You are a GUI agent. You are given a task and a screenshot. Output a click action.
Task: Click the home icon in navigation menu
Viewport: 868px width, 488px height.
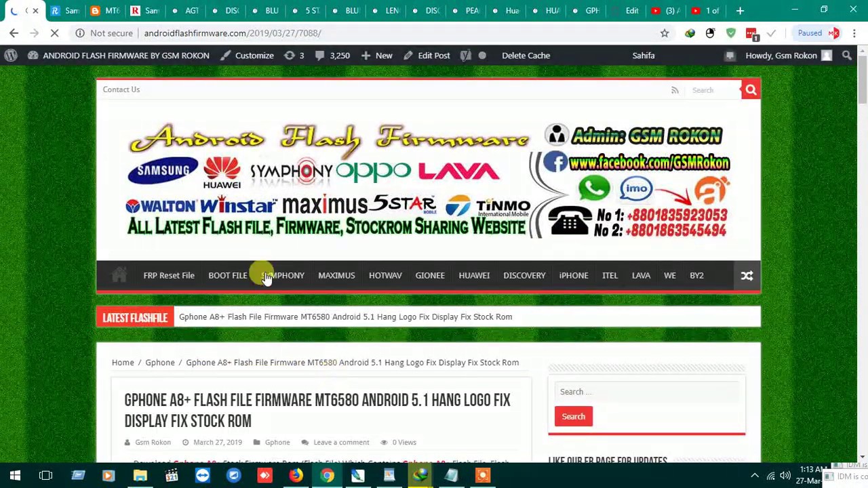(119, 275)
